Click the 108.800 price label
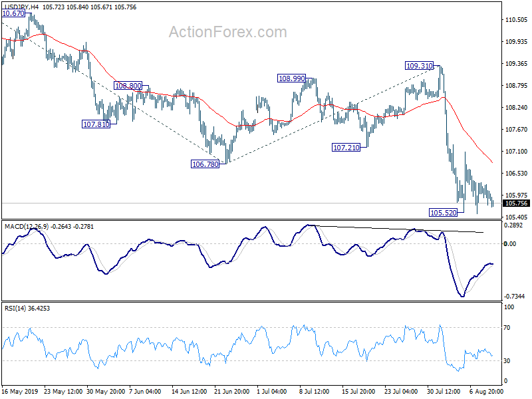This screenshot has width=532, height=399. (x=128, y=86)
